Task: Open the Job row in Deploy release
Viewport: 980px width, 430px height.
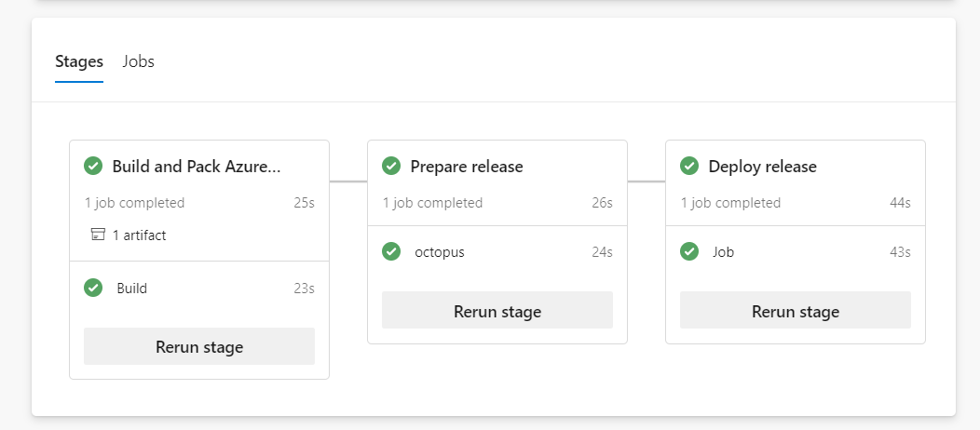Action: (x=723, y=252)
